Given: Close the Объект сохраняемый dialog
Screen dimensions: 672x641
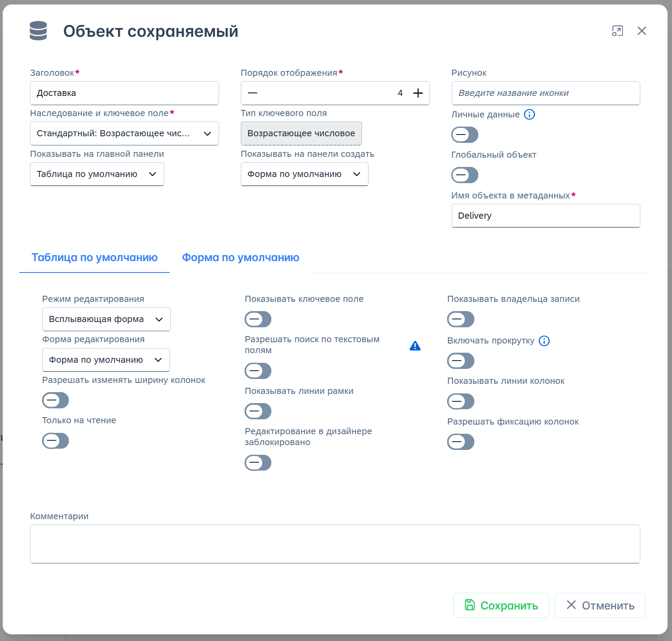Looking at the screenshot, I should click(x=642, y=31).
